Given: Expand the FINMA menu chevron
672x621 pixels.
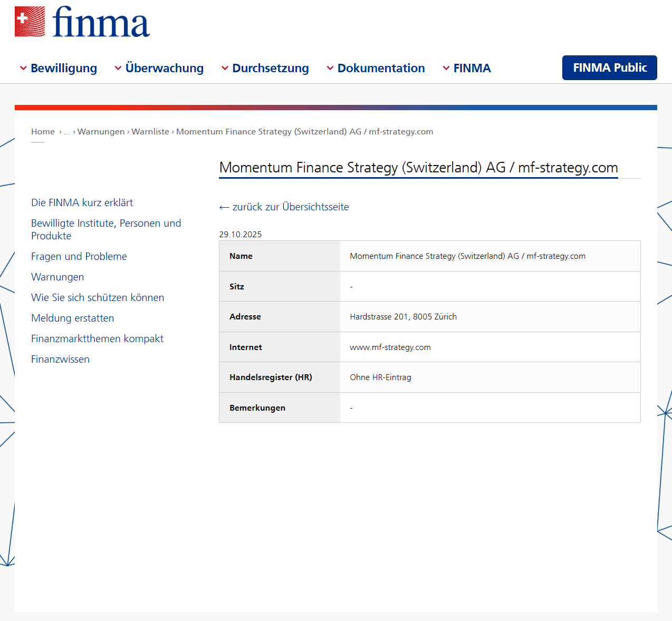Looking at the screenshot, I should (446, 69).
